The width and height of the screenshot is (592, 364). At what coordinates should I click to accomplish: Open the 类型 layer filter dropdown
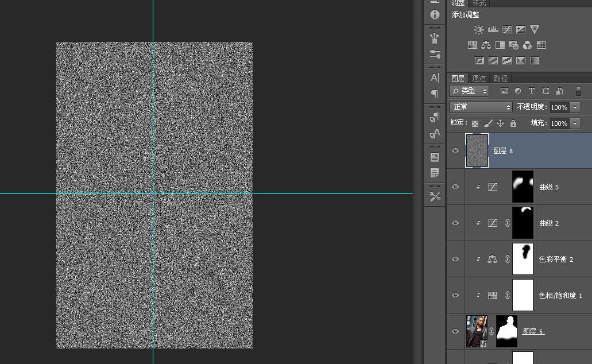coord(469,91)
